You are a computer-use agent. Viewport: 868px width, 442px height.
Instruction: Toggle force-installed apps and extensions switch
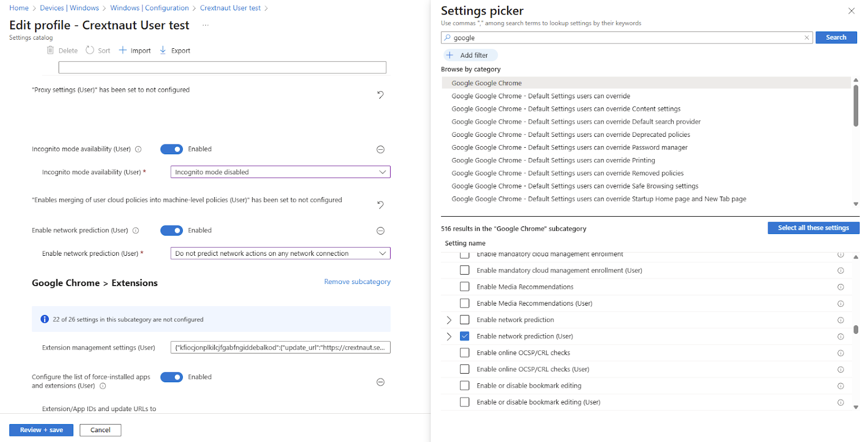point(171,377)
